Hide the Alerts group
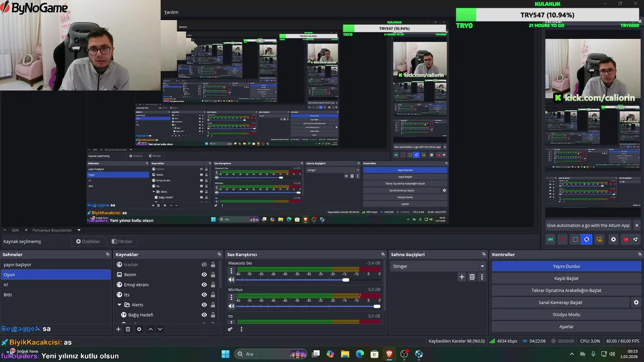Viewport: 644px width, 362px height. 204,305
